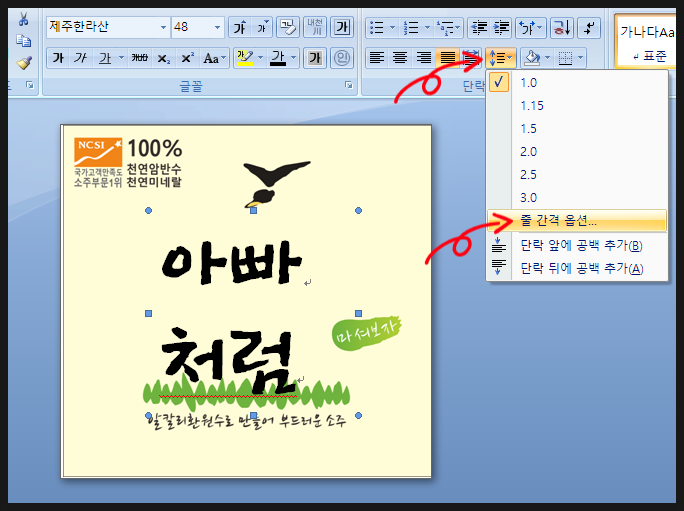684x511 pixels.
Task: Select the 표준 style thumbnail
Action: pyautogui.click(x=646, y=41)
